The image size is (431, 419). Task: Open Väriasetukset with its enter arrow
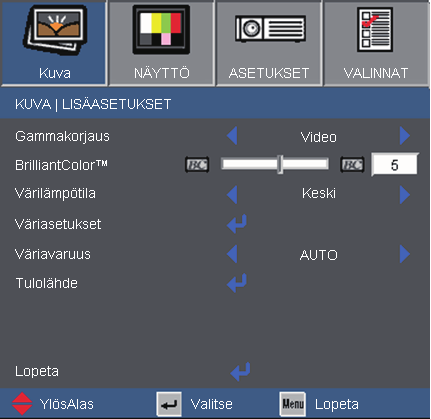click(x=237, y=223)
